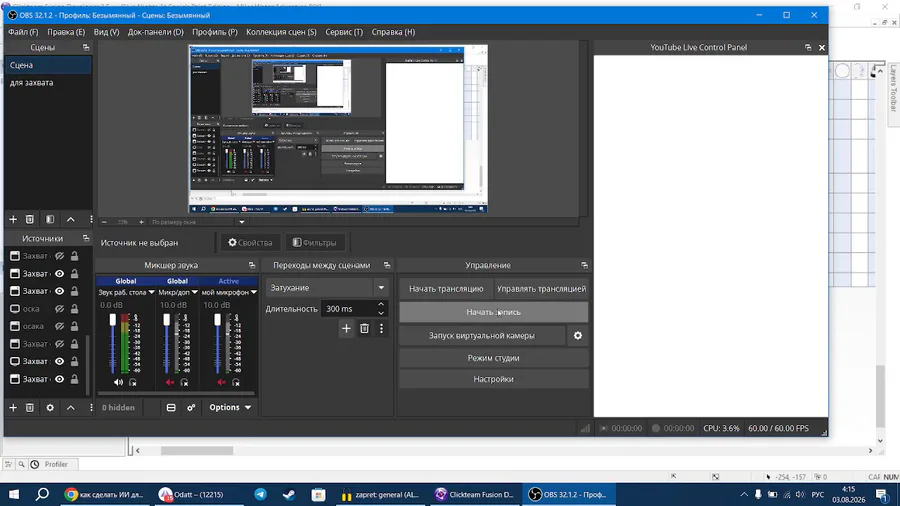This screenshot has height=506, width=900.
Task: Remove transition using trash icon
Action: tap(364, 328)
